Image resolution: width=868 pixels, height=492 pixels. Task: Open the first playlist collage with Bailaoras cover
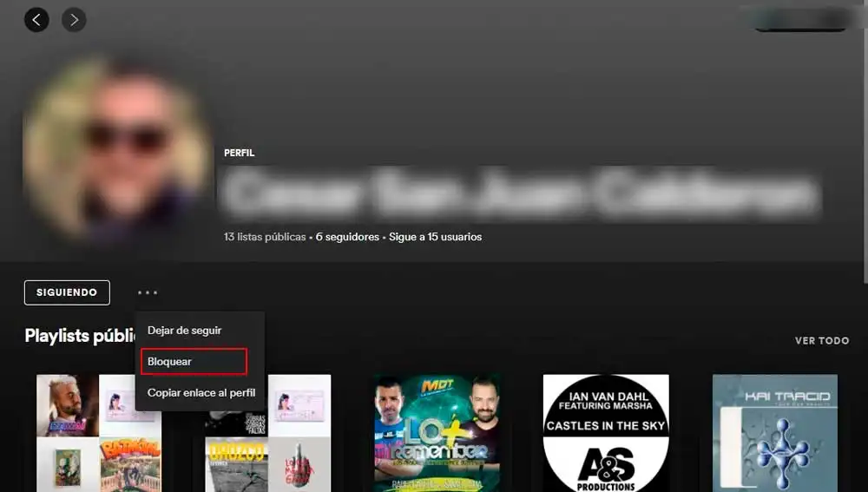[x=99, y=433]
